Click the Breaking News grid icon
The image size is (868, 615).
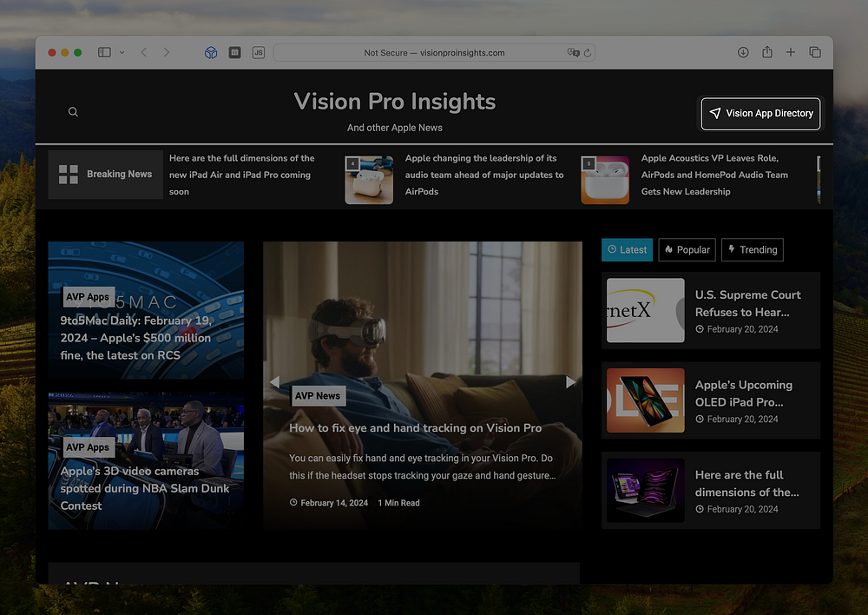click(69, 175)
